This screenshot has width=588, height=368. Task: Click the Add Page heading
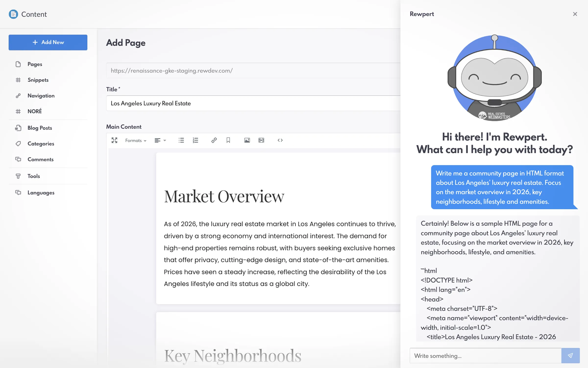(x=126, y=43)
